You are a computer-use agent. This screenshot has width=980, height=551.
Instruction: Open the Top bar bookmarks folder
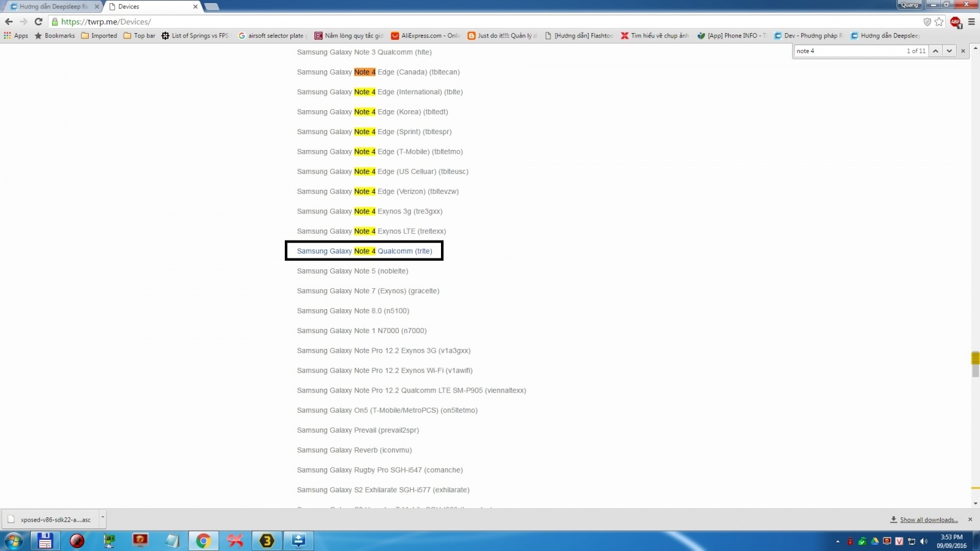[x=140, y=36]
